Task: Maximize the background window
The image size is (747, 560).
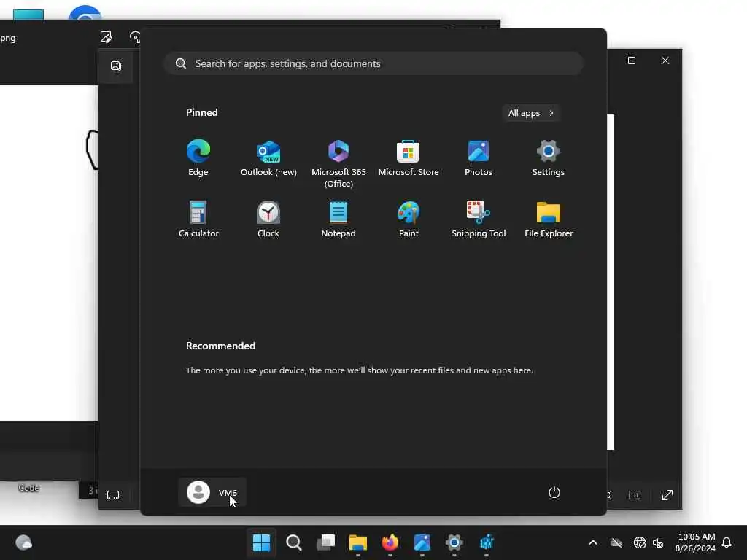Action: point(632,61)
